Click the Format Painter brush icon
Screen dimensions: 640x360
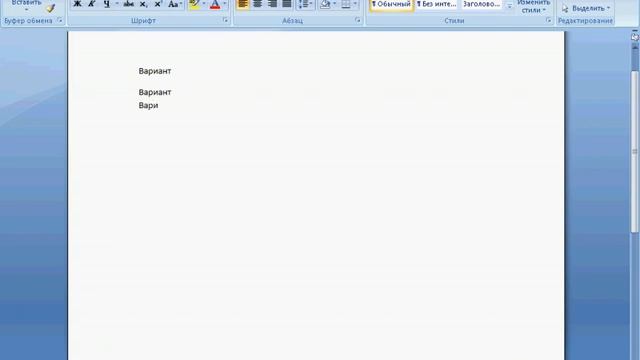(50, 8)
